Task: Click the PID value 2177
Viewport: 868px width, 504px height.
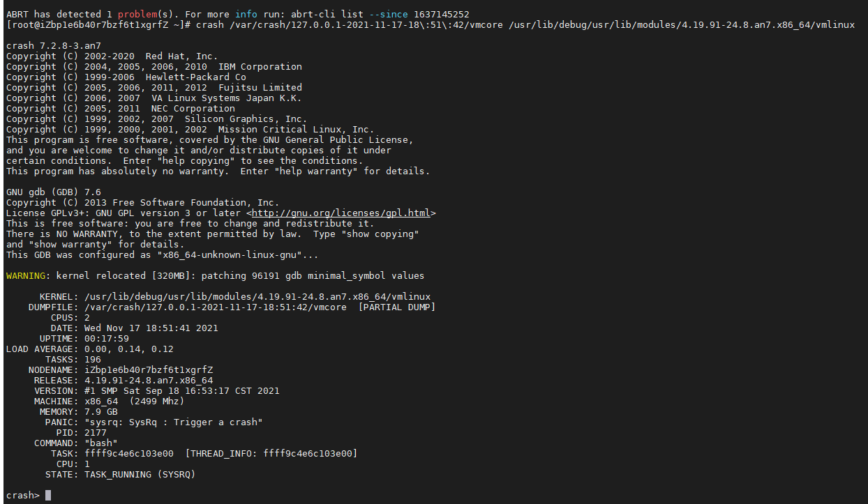Action: coord(95,432)
